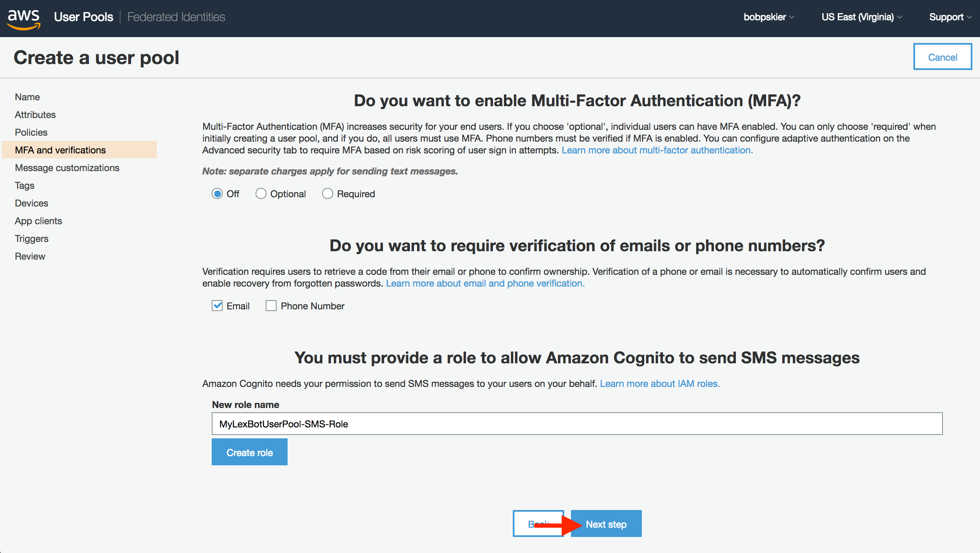Screen dimensions: 980x553
Task: Open the Tags step
Action: click(24, 185)
